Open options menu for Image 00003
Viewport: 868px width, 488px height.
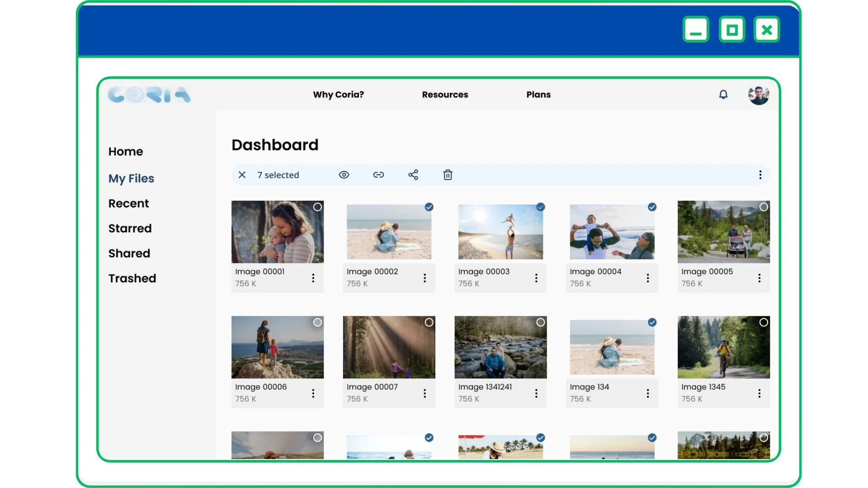click(x=536, y=278)
